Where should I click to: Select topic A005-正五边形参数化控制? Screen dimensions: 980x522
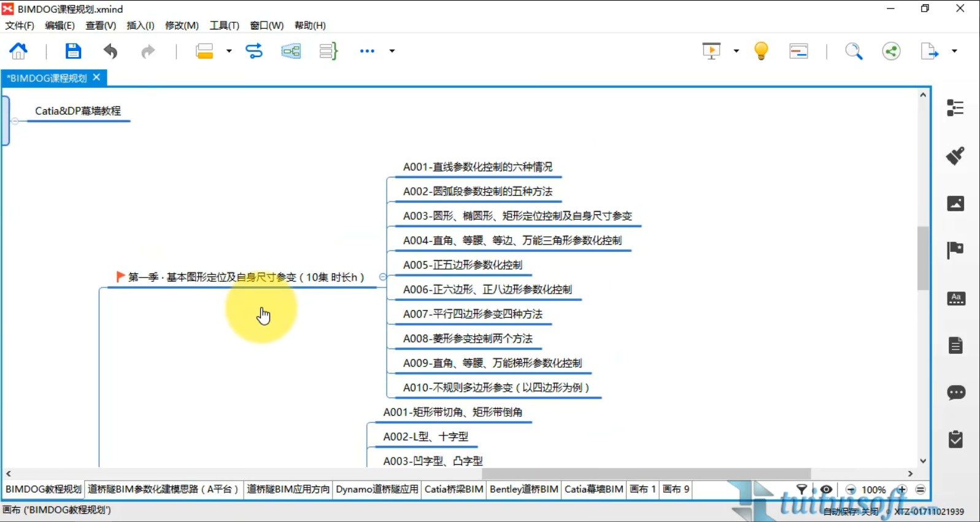coord(463,265)
